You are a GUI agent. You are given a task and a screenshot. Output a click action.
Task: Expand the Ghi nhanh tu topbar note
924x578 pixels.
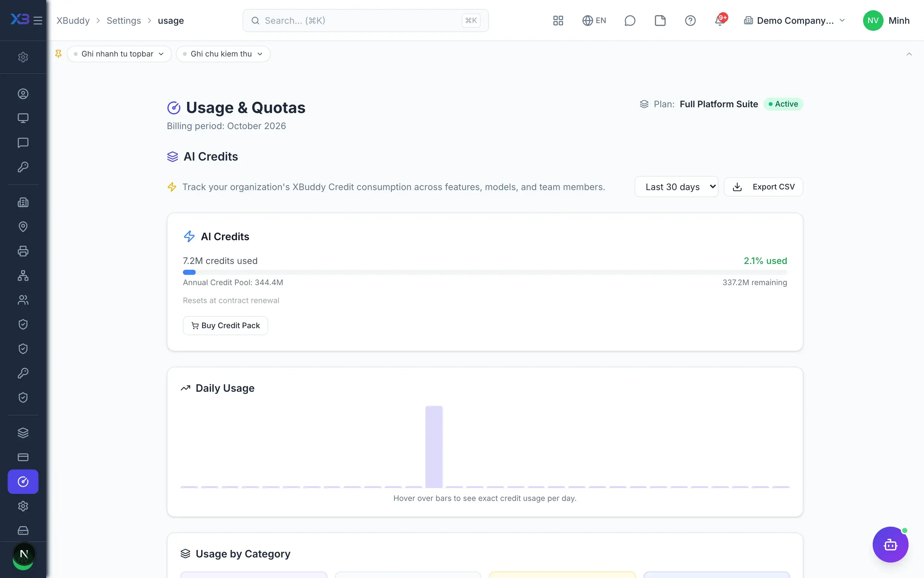point(119,54)
